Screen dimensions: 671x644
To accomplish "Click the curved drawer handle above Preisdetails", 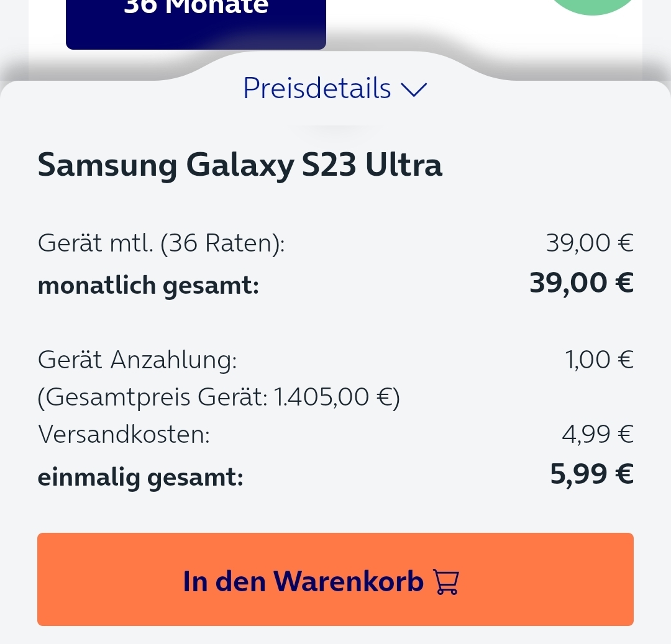I will coord(335,64).
